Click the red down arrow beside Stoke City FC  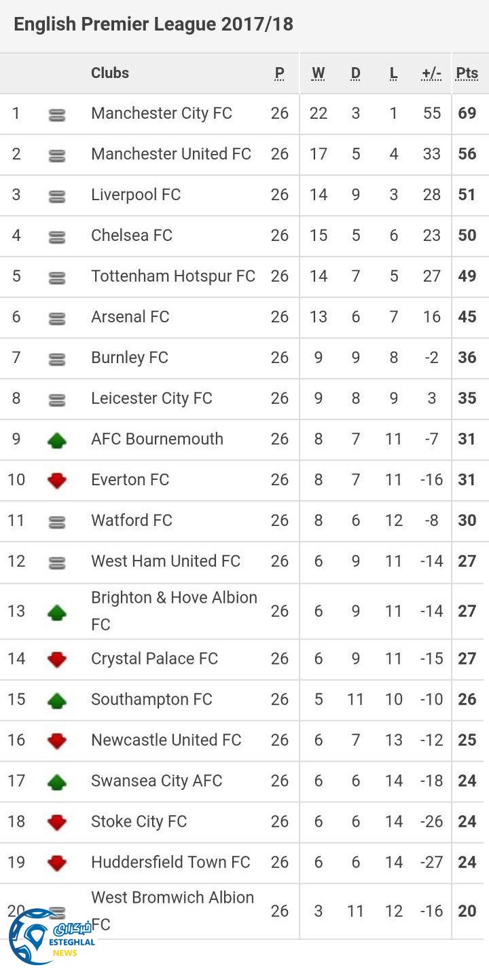point(57,822)
